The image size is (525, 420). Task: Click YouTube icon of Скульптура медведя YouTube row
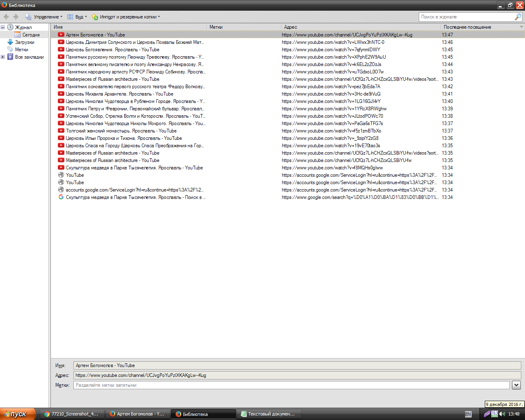pyautogui.click(x=61, y=168)
